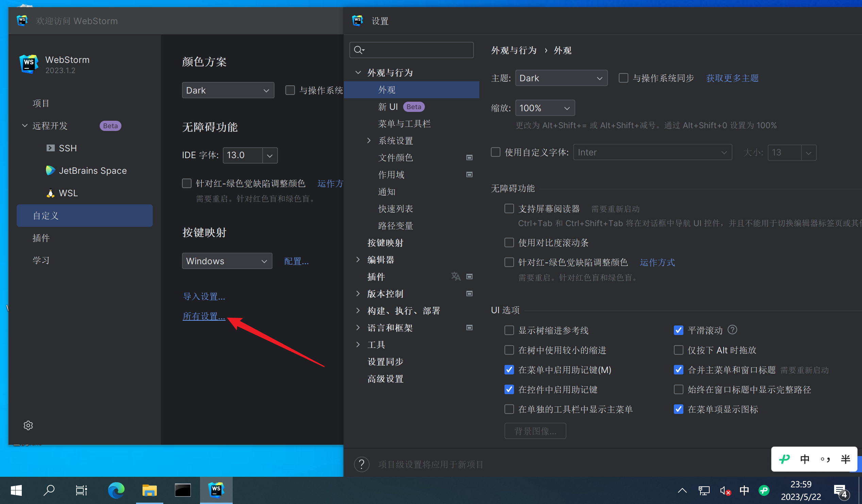Open the notification center icon
The width and height of the screenshot is (862, 504).
pos(841,492)
